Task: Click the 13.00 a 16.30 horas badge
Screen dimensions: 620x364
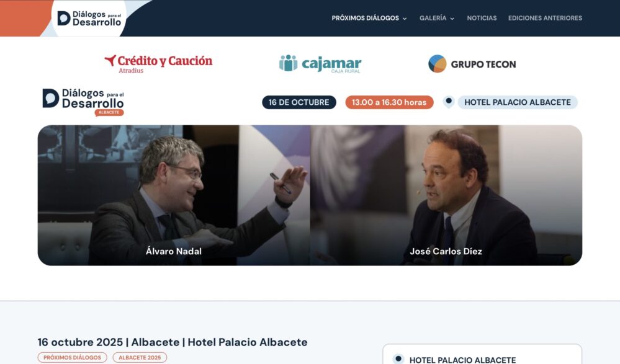Action: [389, 102]
